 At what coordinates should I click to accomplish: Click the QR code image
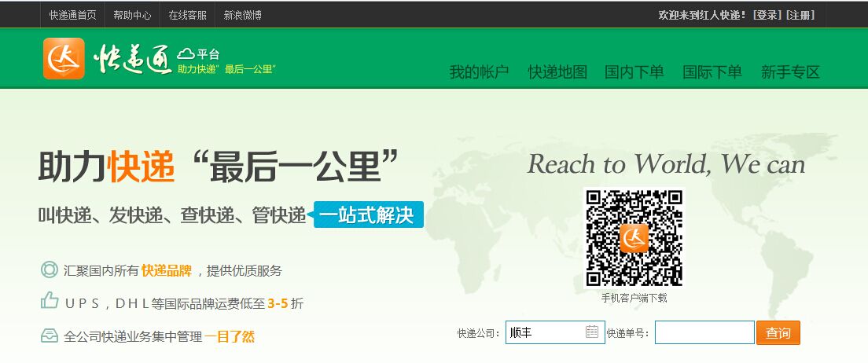[x=634, y=238]
